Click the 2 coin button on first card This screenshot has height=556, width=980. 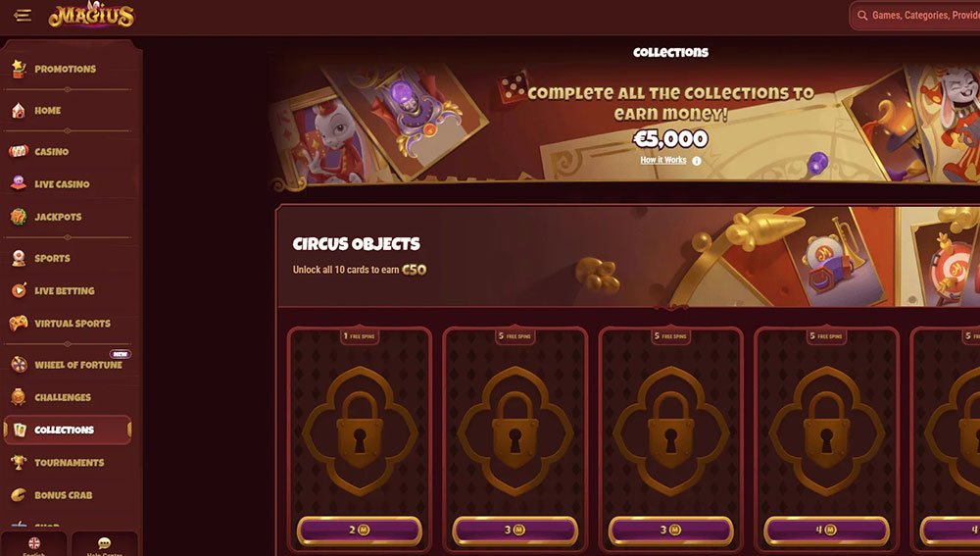(360, 531)
